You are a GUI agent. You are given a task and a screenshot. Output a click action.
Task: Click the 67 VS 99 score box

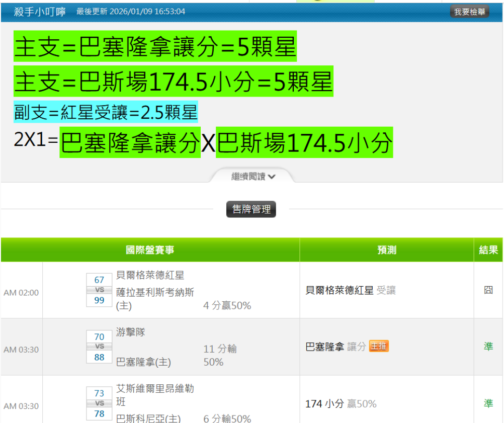click(99, 290)
